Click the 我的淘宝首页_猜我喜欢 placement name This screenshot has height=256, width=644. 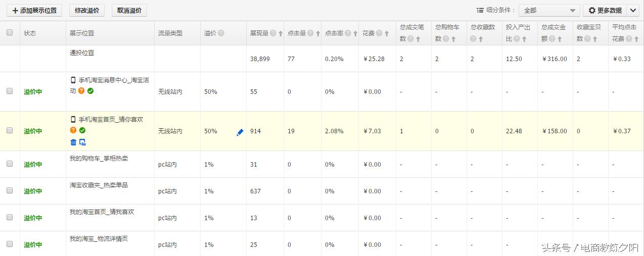point(102,212)
